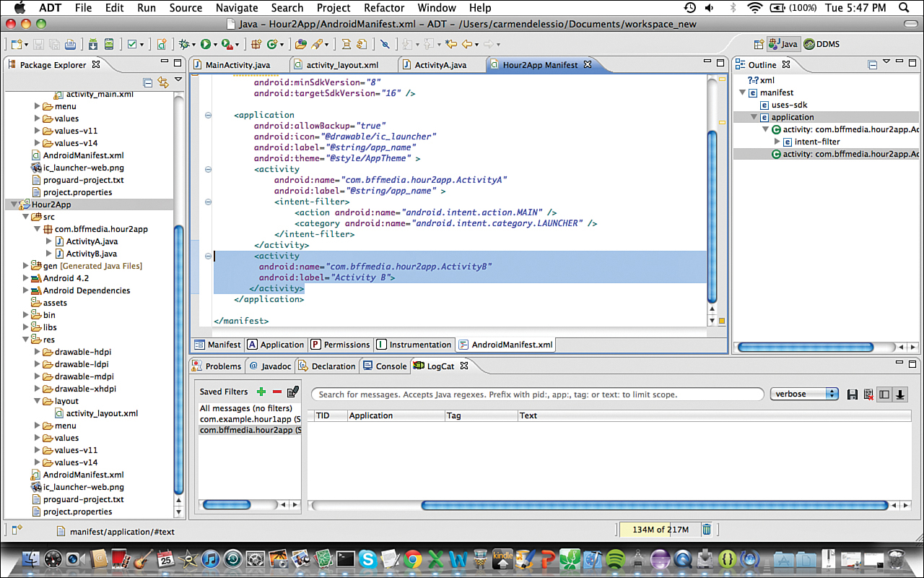Open the Android Virtual Device Manager icon
The height and width of the screenshot is (578, 924).
coord(109,44)
